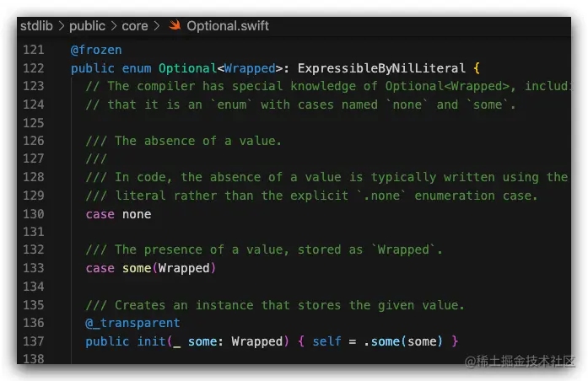Click line number 124 in gutter
The width and height of the screenshot is (588, 381).
[x=34, y=105]
